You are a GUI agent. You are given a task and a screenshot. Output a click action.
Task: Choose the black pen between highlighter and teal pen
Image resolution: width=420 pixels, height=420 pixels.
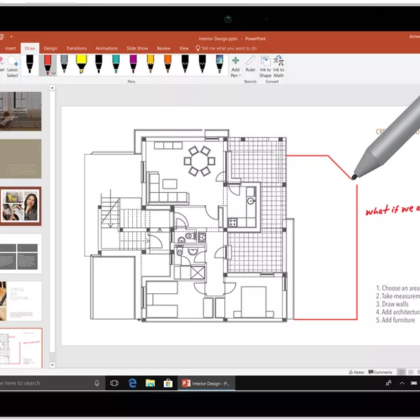(99, 64)
